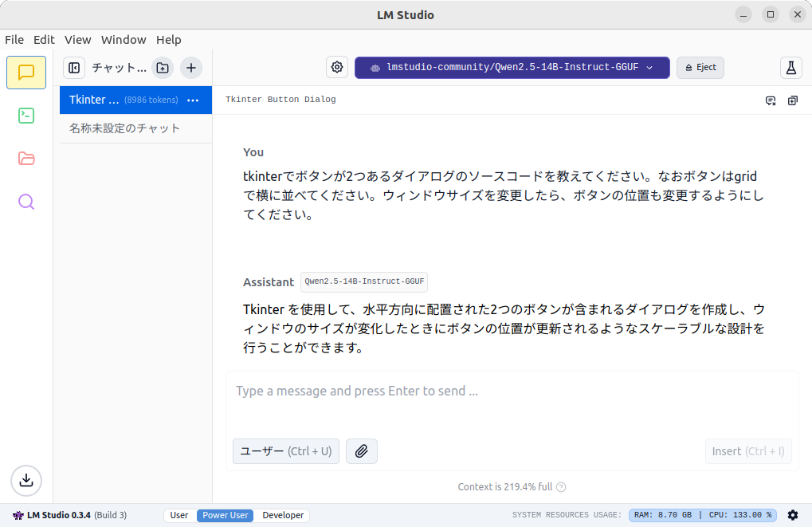
Task: Open the beaker experiment icon top right
Action: 790,68
